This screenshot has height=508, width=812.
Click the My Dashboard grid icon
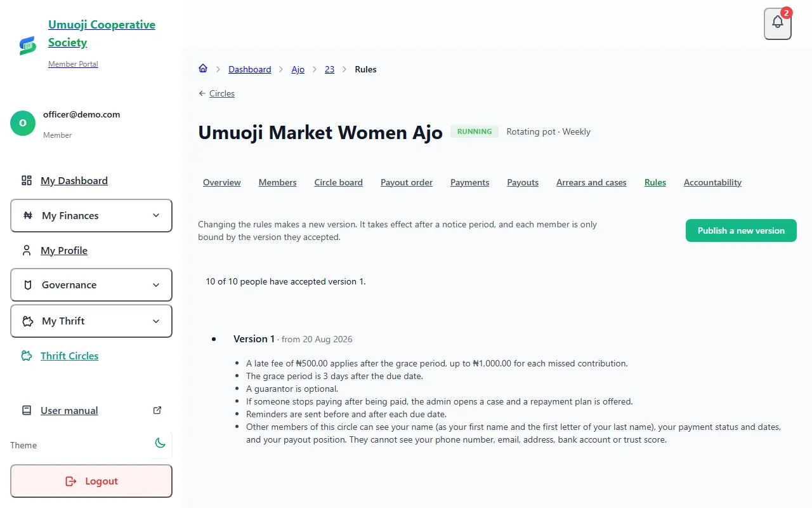click(x=27, y=180)
